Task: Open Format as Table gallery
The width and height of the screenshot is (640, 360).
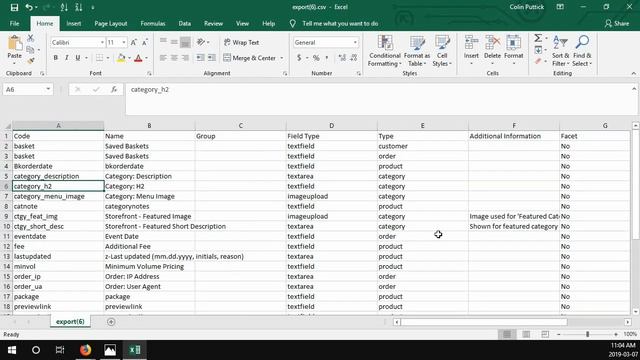Action: pyautogui.click(x=417, y=51)
